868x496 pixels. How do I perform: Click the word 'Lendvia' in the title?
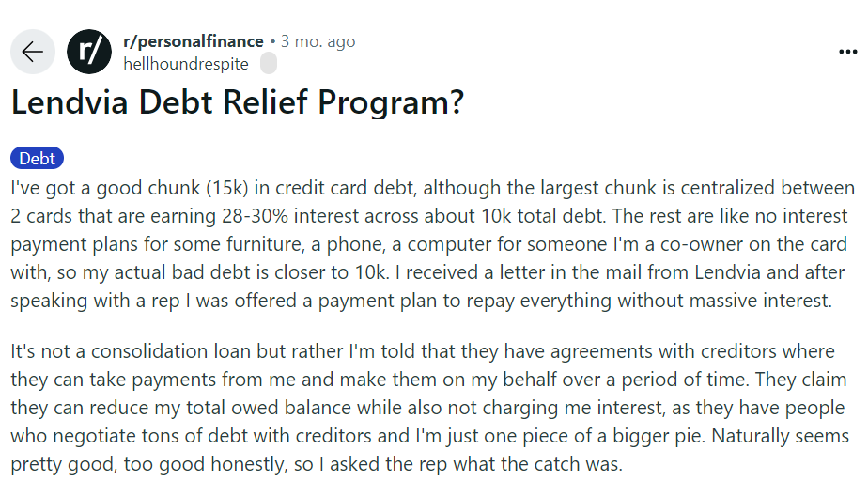67,102
